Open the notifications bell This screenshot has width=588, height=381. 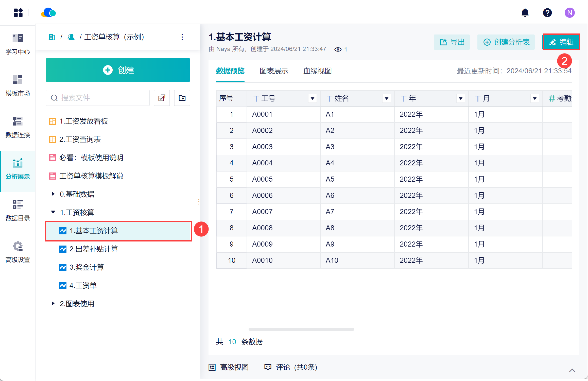(525, 12)
